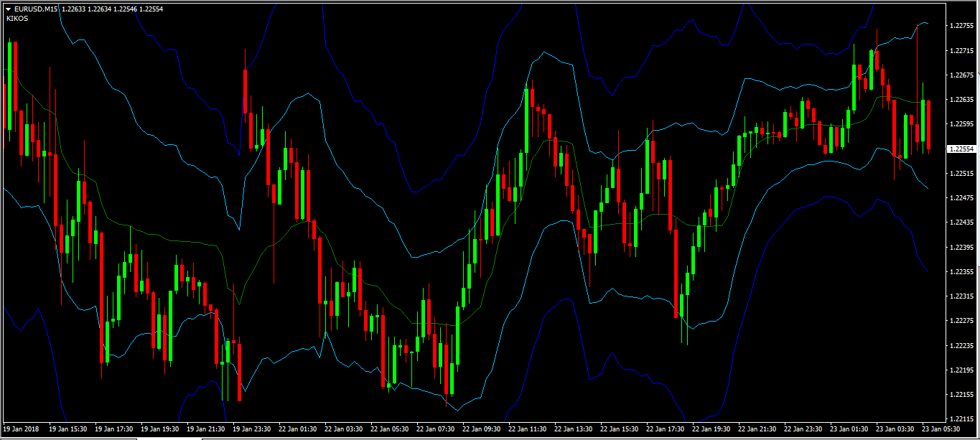Click the 22 Jan 01:30 time label
Image resolution: width=980 pixels, height=440 pixels.
[x=297, y=429]
